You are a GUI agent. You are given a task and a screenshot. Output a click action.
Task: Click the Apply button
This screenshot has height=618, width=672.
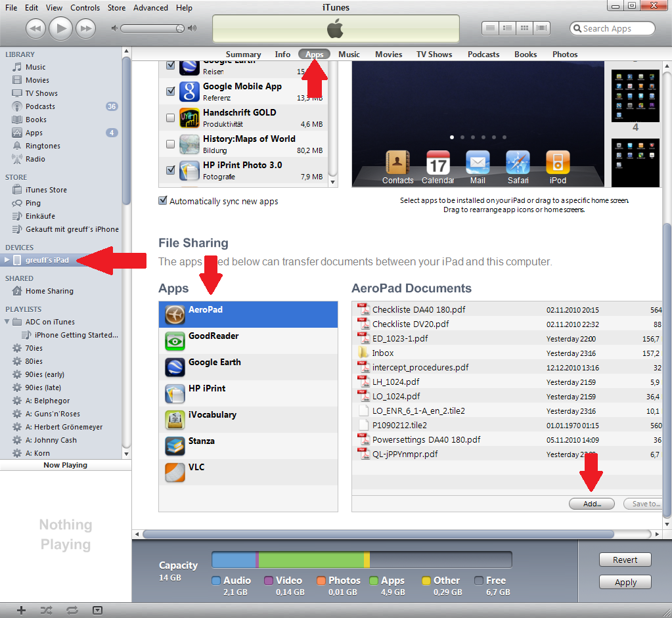pos(625,582)
